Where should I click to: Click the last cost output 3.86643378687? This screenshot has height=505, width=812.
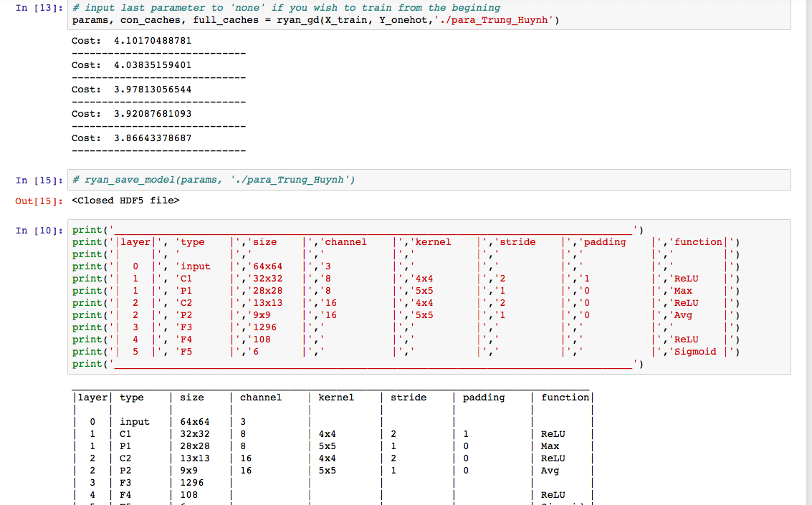tap(153, 138)
